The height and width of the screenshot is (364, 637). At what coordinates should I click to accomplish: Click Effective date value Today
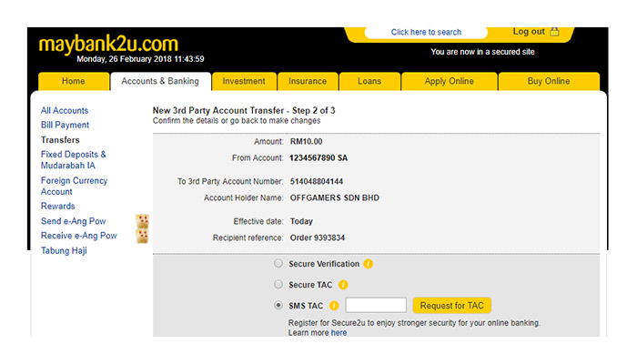(x=301, y=221)
